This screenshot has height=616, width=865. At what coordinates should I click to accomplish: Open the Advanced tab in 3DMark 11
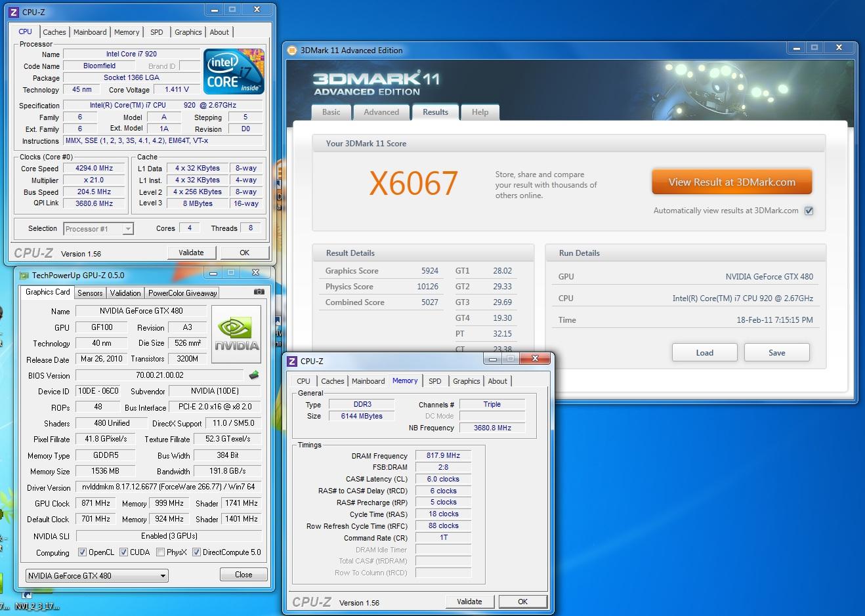click(381, 112)
